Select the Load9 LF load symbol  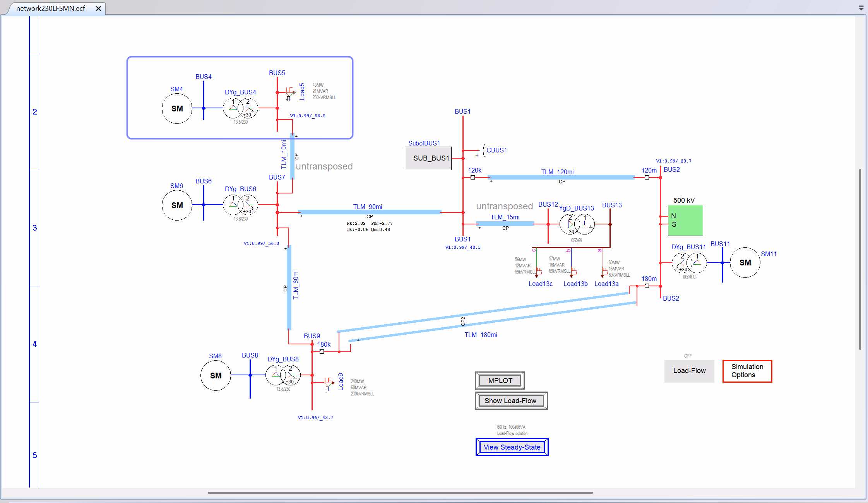[x=328, y=383]
